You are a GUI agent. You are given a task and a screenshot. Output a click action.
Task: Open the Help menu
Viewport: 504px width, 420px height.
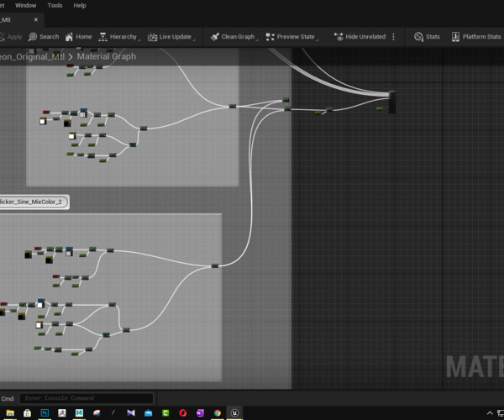tap(80, 6)
